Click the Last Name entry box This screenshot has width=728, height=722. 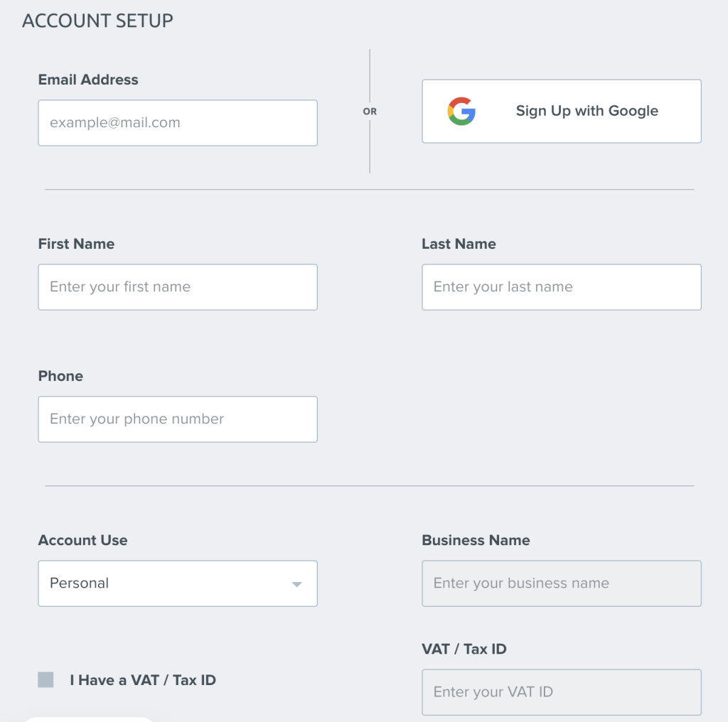pyautogui.click(x=562, y=287)
